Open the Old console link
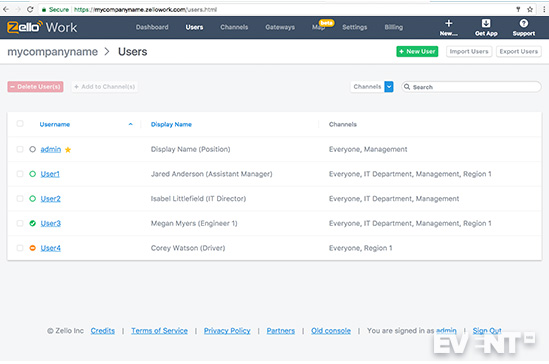The width and height of the screenshot is (549, 364). coord(331,331)
